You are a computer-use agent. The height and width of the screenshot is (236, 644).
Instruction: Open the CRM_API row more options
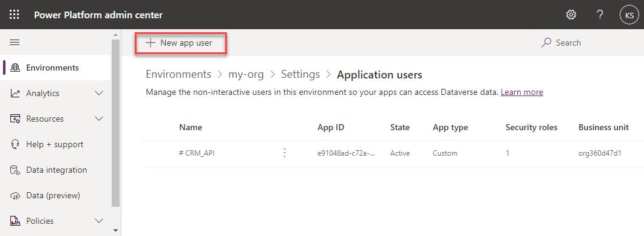[x=285, y=153]
